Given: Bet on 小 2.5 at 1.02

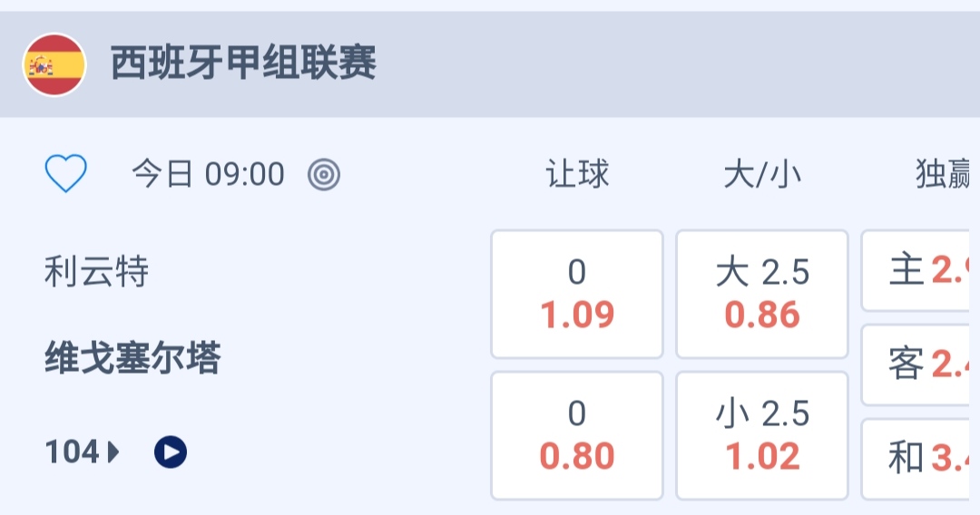Looking at the screenshot, I should tap(762, 435).
